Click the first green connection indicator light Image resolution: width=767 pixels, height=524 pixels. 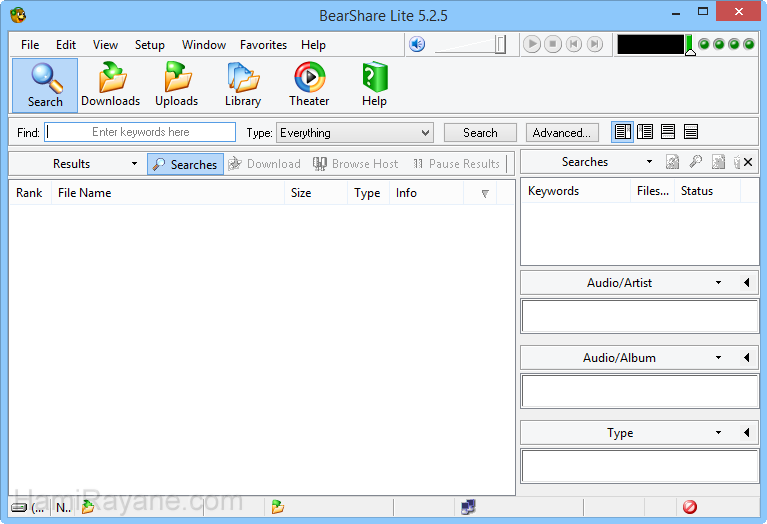coord(704,45)
